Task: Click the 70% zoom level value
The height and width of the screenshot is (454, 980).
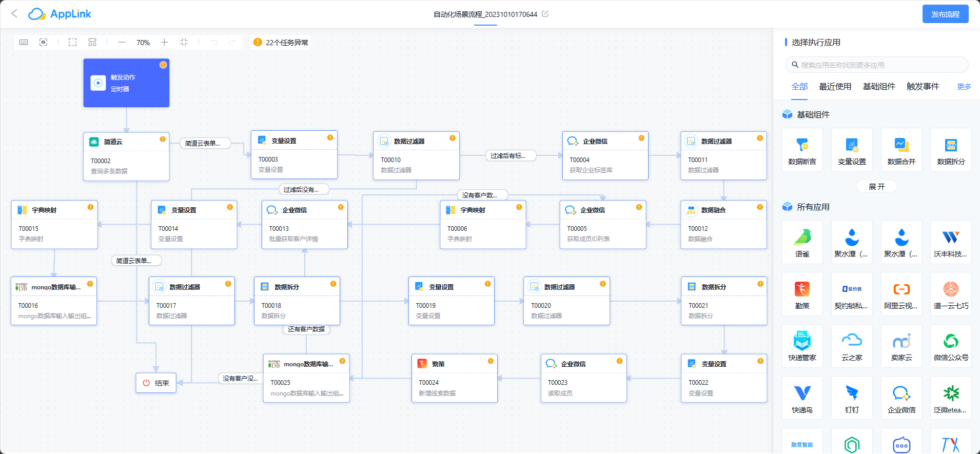Action: tap(143, 43)
